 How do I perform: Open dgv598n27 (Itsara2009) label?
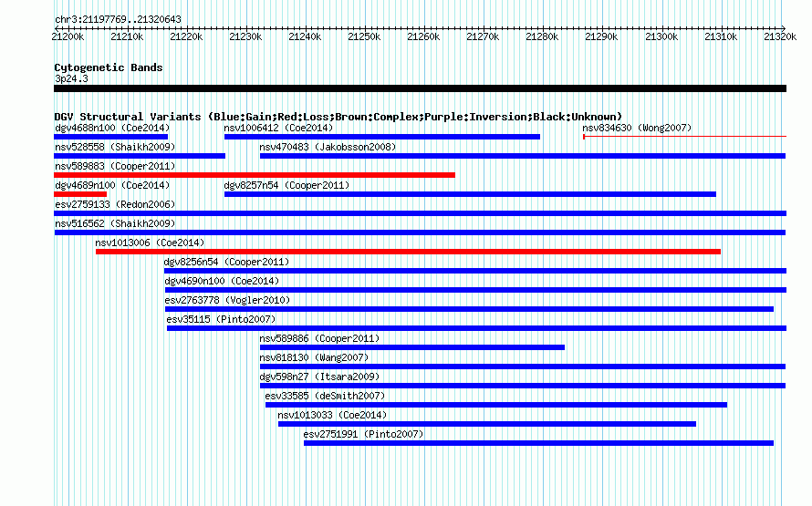tap(319, 377)
